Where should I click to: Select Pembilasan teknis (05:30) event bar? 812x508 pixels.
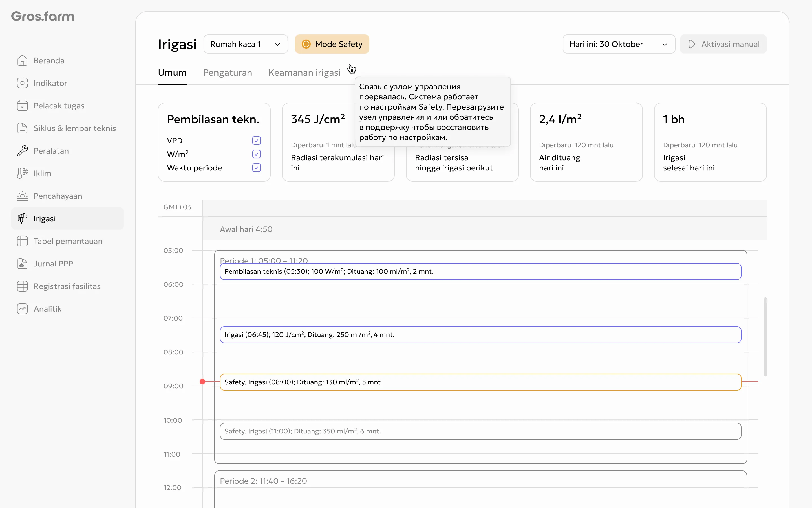point(480,271)
